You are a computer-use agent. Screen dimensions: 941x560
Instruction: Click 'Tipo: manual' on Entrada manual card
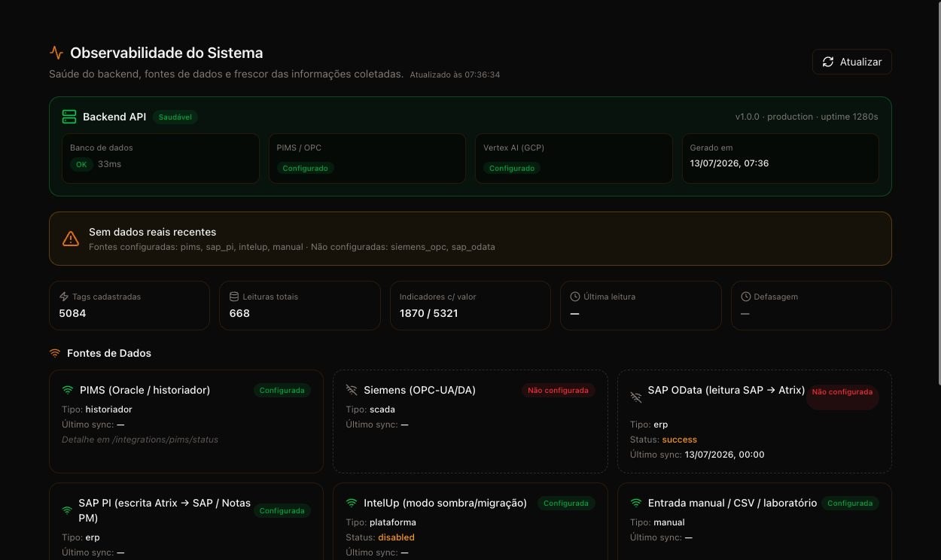click(x=657, y=522)
